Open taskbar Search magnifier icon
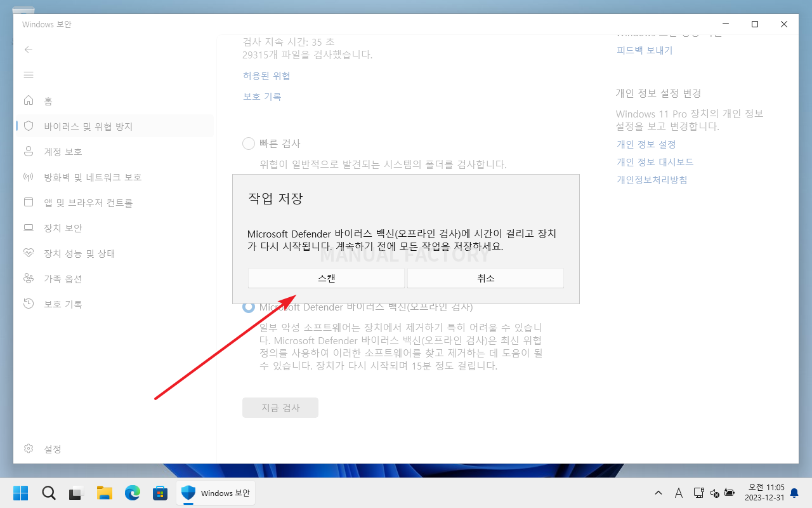Viewport: 812px width, 508px height. coord(48,493)
